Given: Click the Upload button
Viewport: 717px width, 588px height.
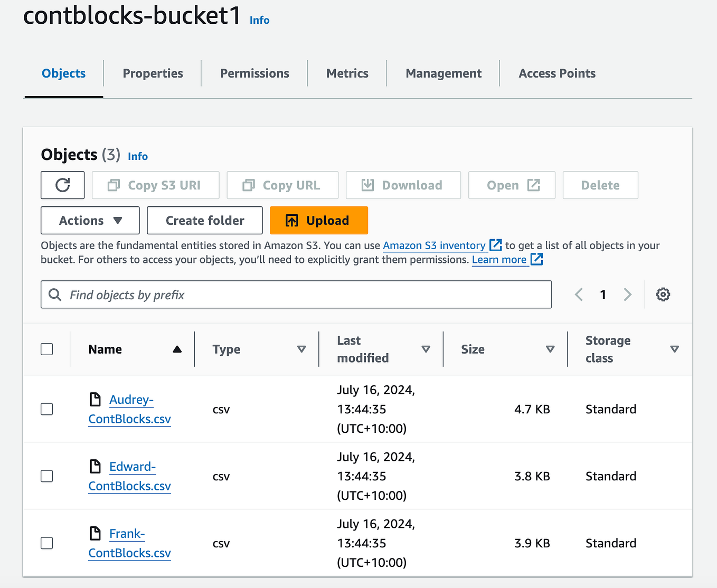Looking at the screenshot, I should coord(319,220).
